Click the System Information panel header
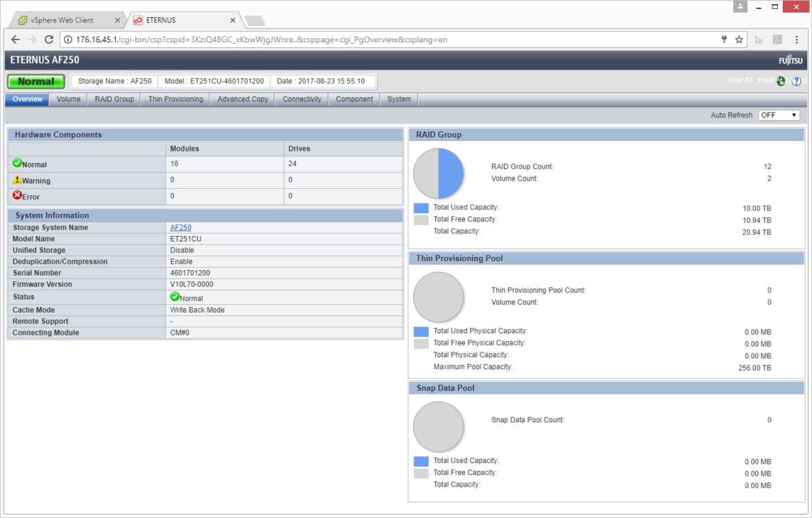 [205, 215]
